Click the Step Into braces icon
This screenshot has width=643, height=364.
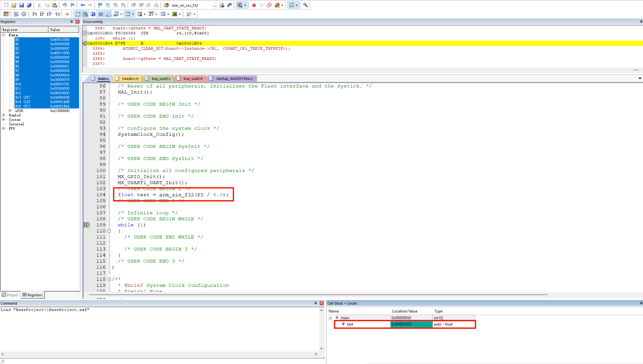click(x=34, y=14)
